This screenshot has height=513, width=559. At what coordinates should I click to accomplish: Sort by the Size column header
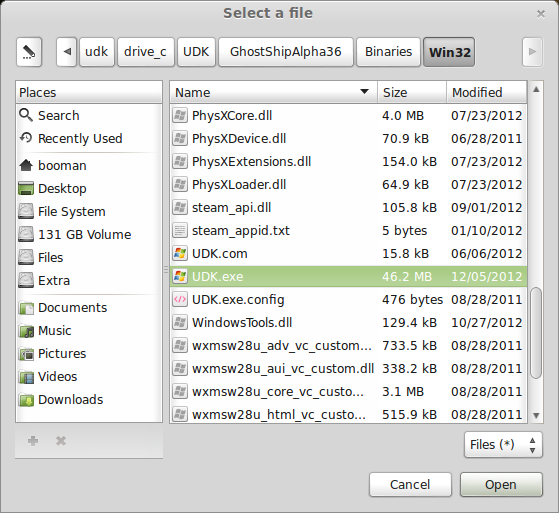pos(412,92)
